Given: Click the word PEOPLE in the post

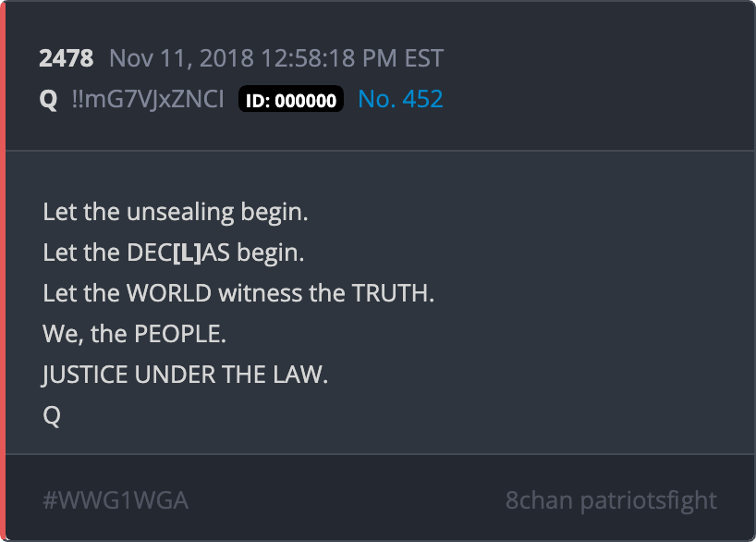Looking at the screenshot, I should (x=180, y=334).
